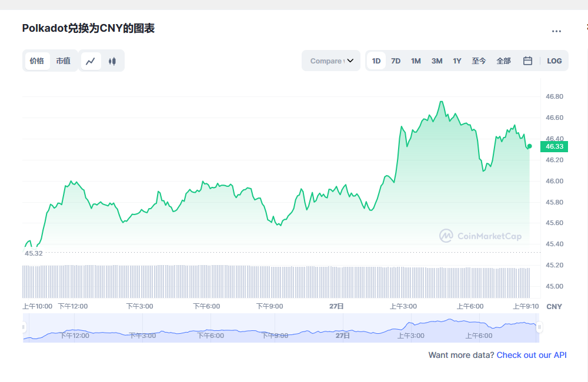
Task: Click the 下午12:00 label above the volume axis
Action: [73, 306]
